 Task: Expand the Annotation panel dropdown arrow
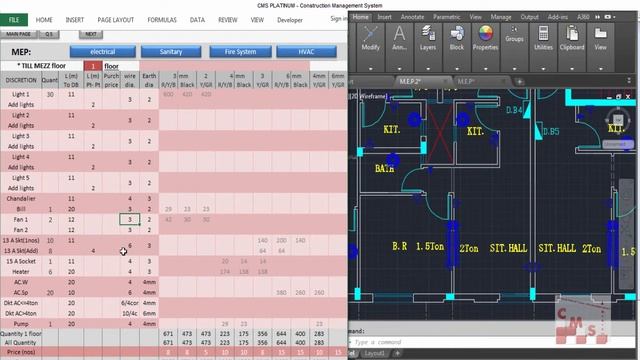[399, 69]
